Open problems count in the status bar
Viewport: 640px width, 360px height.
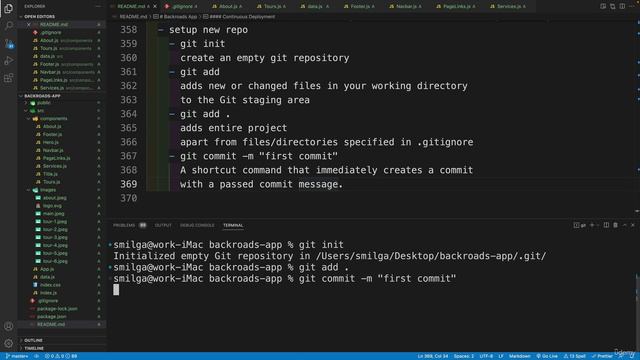pos(61,356)
